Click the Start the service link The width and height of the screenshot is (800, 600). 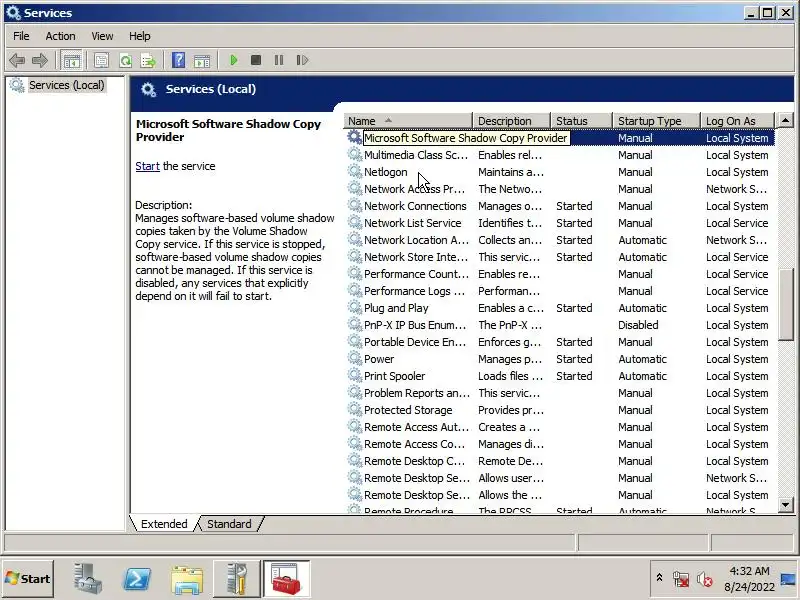pos(147,166)
